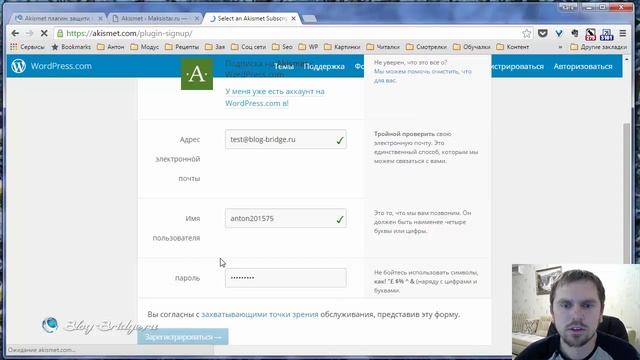This screenshot has width=640, height=360.
Task: Click the WordPress.com logo
Action: (x=51, y=66)
